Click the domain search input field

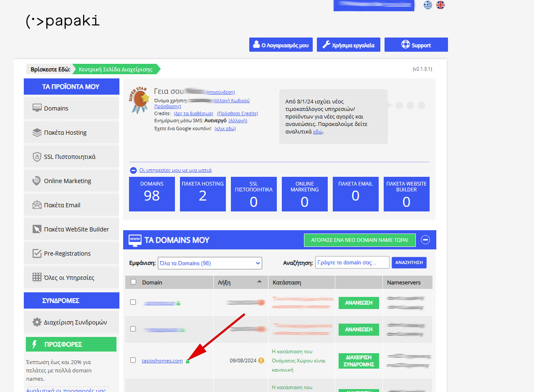pyautogui.click(x=352, y=263)
